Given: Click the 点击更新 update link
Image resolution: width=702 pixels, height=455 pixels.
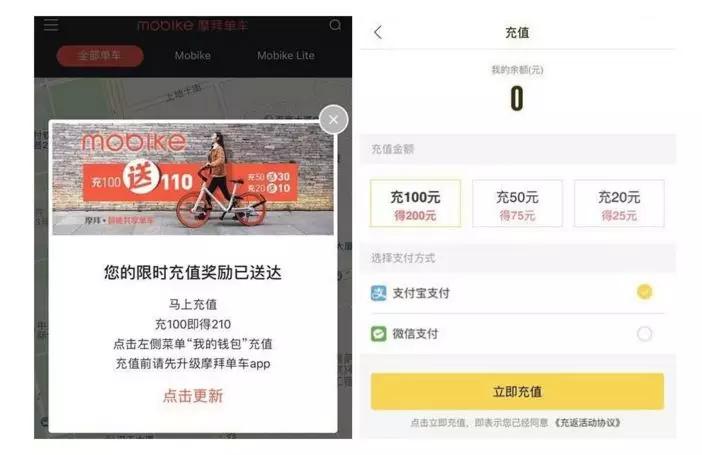Looking at the screenshot, I should pyautogui.click(x=193, y=396).
